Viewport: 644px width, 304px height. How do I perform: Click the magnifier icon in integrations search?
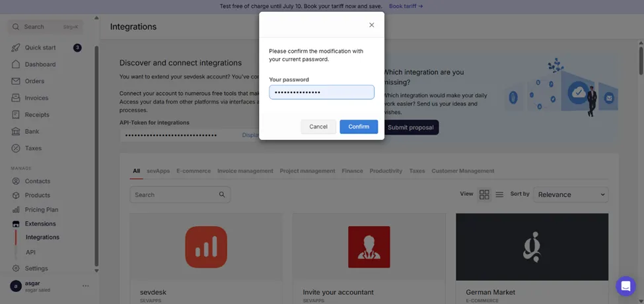(x=222, y=195)
